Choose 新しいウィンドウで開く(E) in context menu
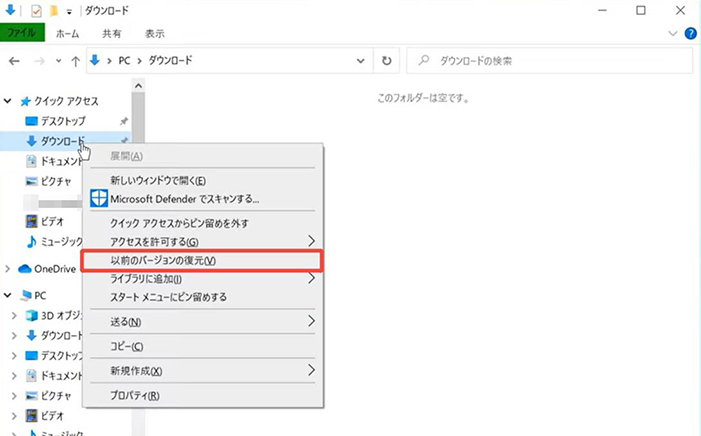The width and height of the screenshot is (701, 436). [x=203, y=181]
